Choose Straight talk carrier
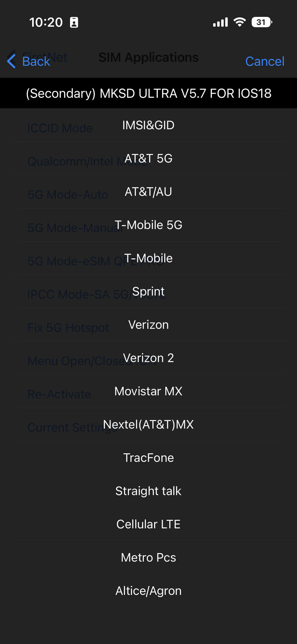This screenshot has width=297, height=644. click(x=148, y=491)
